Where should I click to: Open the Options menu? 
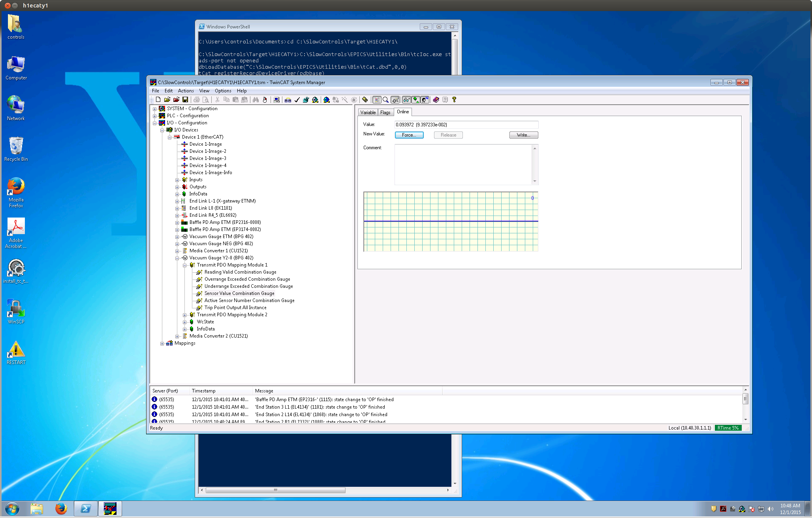click(x=223, y=91)
